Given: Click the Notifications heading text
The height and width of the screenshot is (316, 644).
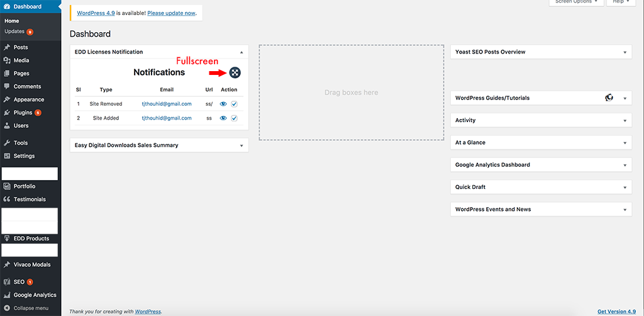Looking at the screenshot, I should click(159, 72).
